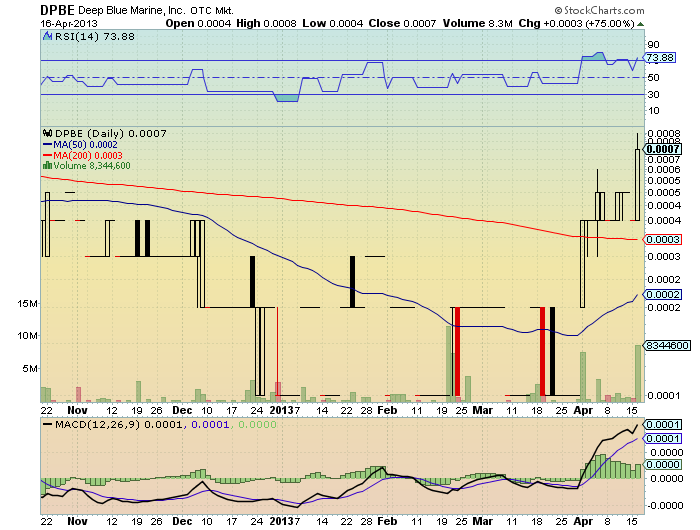Click the Feb label on the price chart date axis
This screenshot has height=530, width=700.
[x=387, y=410]
